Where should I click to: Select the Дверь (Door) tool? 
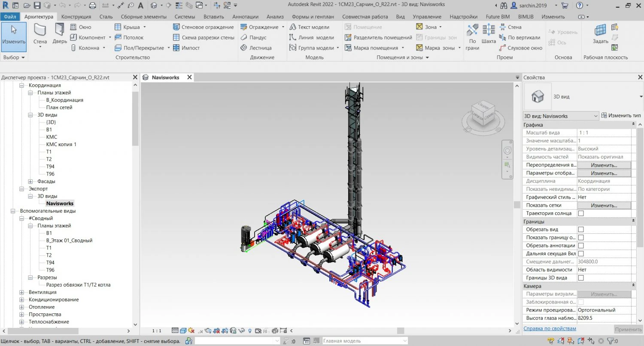pos(60,34)
